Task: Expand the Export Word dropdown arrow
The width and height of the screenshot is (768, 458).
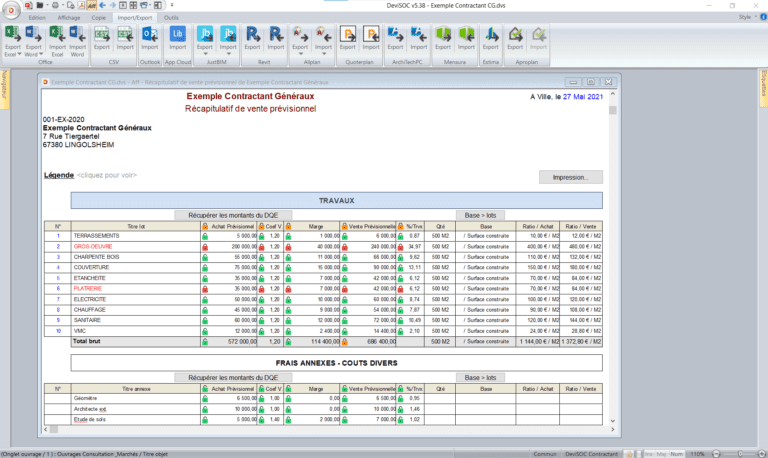Action: (41, 54)
